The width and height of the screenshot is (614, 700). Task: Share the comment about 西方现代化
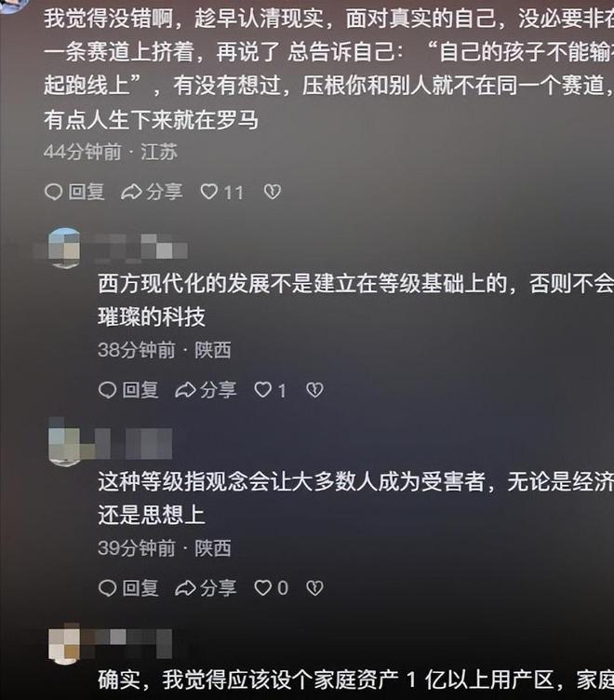click(206, 390)
